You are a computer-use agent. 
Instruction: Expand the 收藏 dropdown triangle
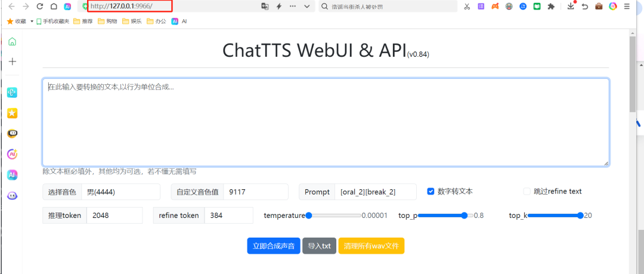pos(32,21)
